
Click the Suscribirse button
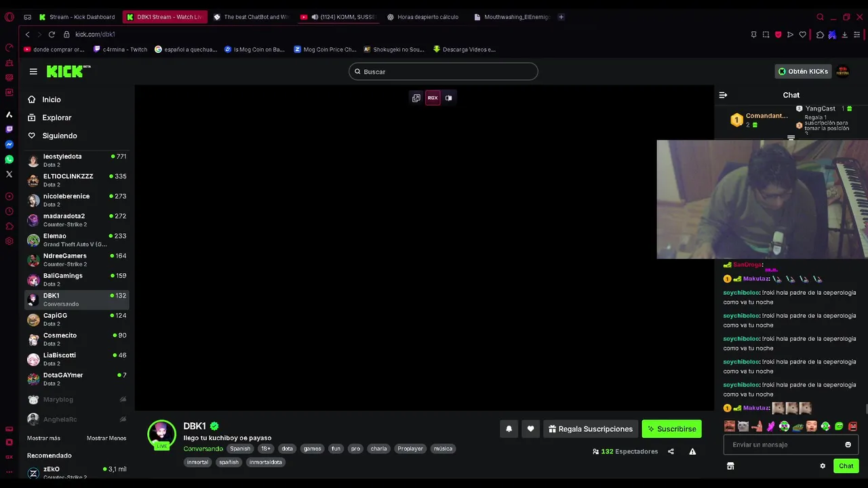pos(671,429)
